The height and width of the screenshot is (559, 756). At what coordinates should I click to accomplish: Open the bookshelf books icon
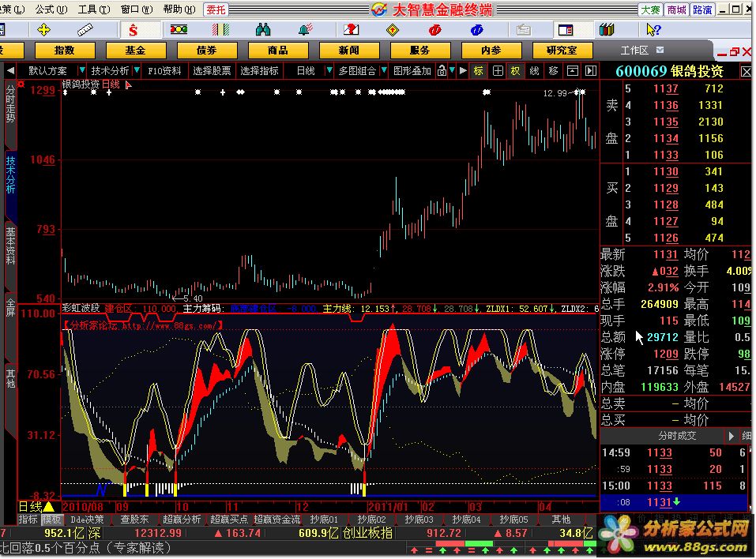(607, 30)
